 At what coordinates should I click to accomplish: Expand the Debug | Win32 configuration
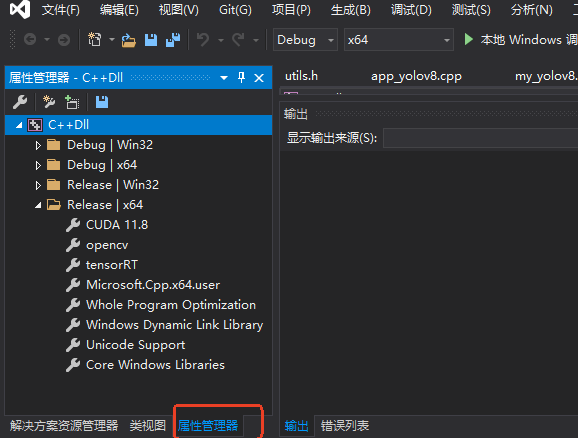38,145
